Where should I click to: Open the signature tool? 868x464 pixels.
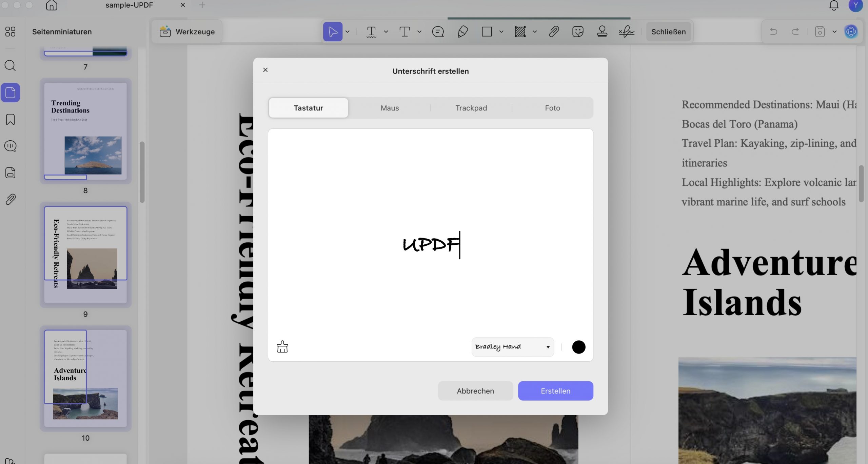tap(627, 32)
